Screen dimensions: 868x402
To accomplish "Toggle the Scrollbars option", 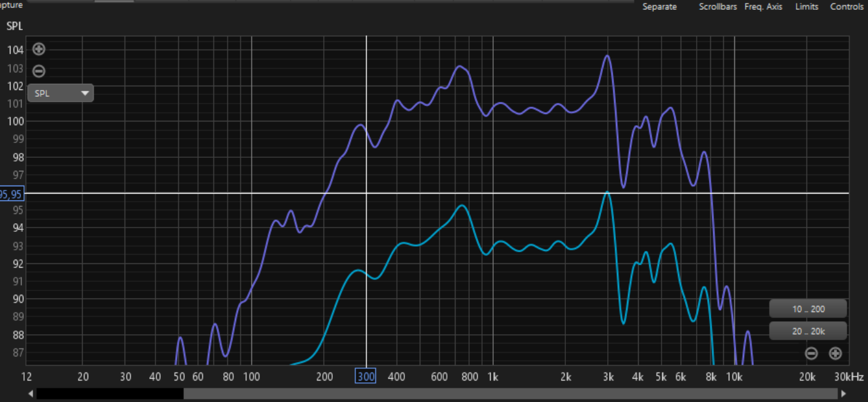I will (x=718, y=7).
